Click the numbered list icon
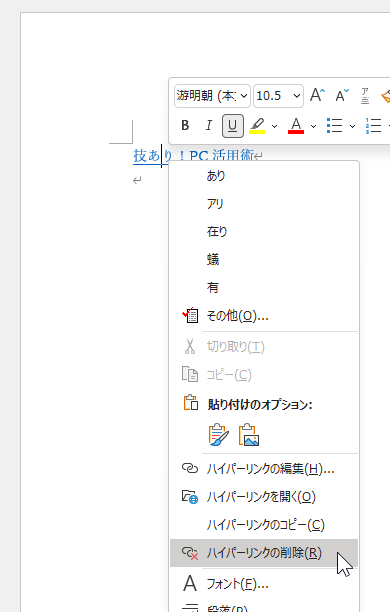 [x=374, y=126]
